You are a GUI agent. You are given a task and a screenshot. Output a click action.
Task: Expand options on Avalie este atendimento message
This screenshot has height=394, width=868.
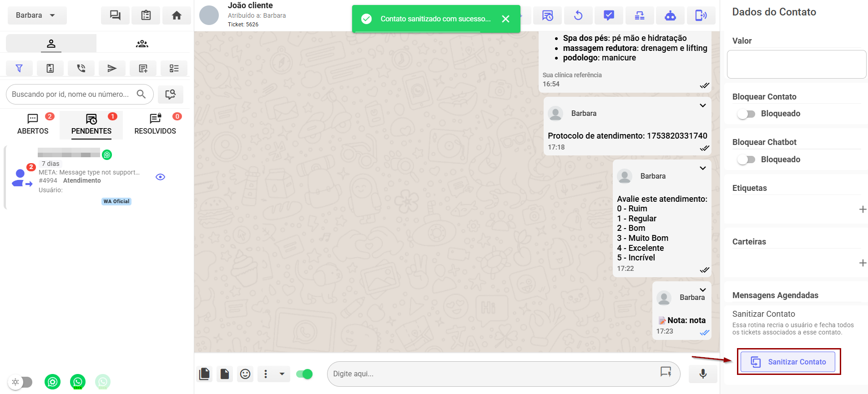[702, 168]
